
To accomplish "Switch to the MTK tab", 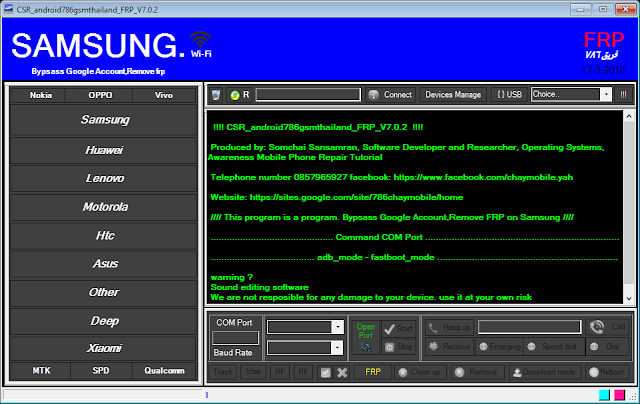I will 41,371.
